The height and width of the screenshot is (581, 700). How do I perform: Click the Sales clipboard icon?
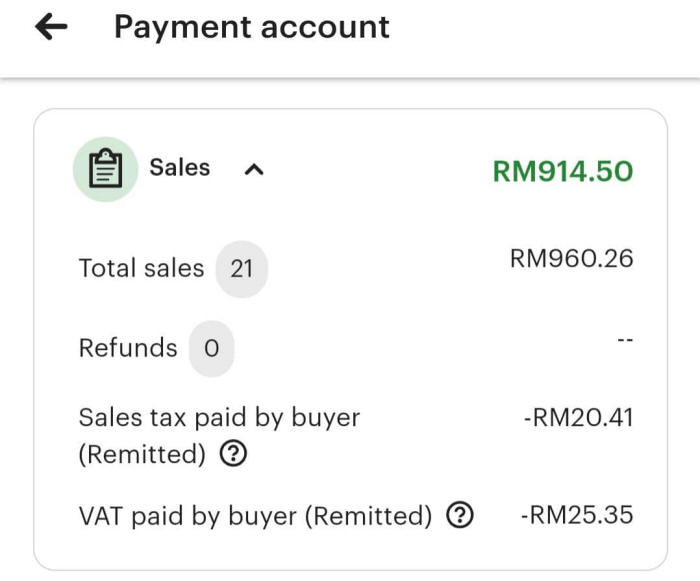point(105,170)
